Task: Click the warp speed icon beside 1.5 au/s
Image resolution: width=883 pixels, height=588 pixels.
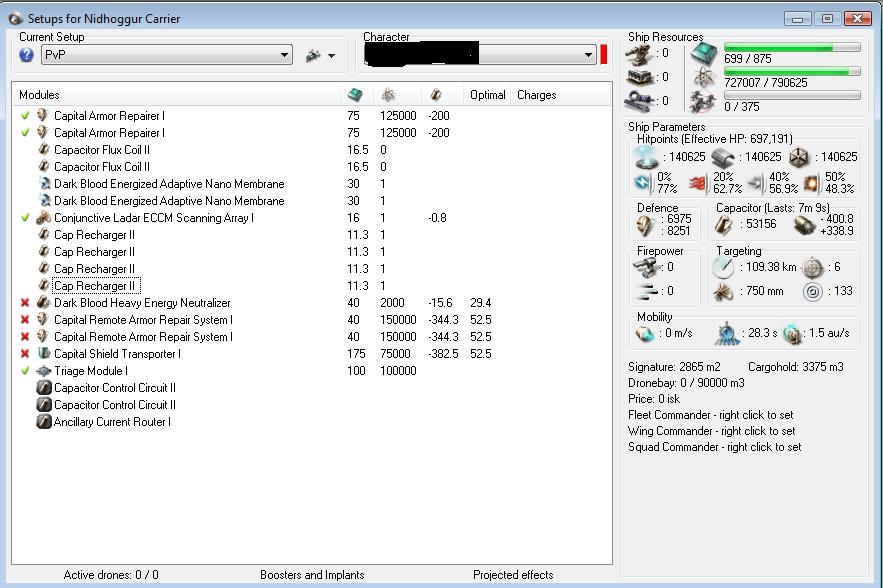Action: click(x=792, y=333)
